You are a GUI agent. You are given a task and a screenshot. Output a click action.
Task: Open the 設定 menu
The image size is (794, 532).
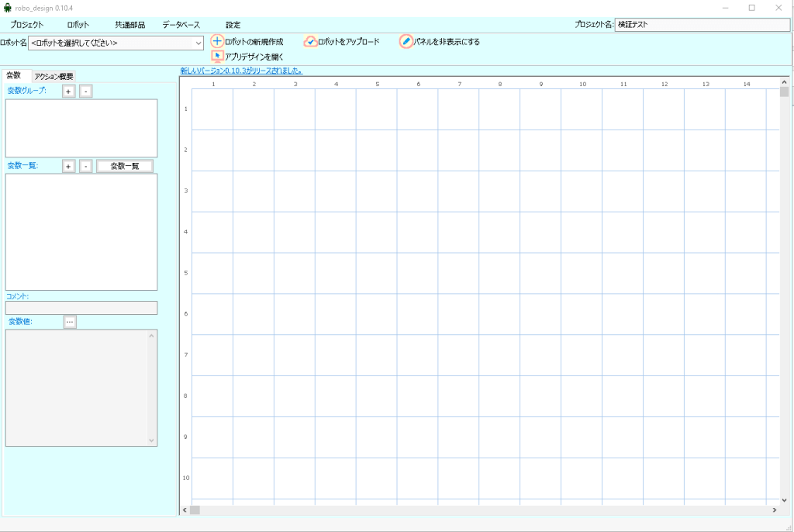(x=233, y=25)
